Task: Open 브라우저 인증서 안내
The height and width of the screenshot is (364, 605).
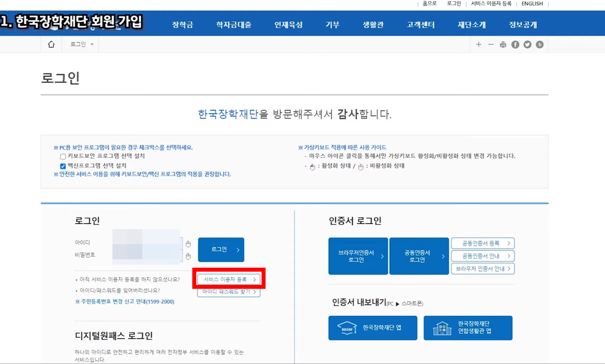Action: point(483,268)
